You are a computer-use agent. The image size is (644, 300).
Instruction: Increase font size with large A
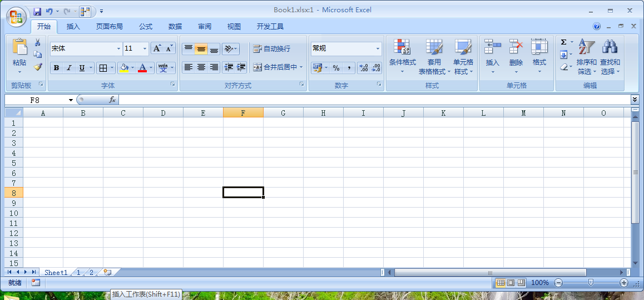coord(157,48)
